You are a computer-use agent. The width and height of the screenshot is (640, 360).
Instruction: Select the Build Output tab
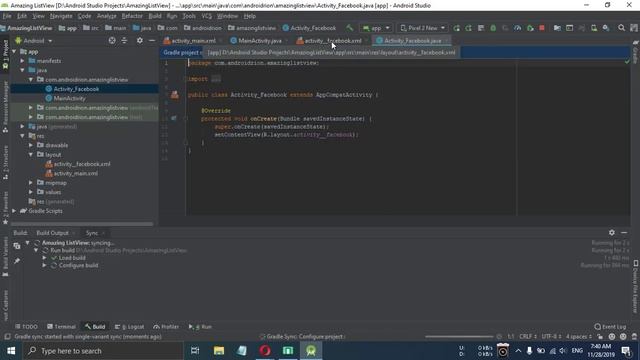[x=53, y=233]
